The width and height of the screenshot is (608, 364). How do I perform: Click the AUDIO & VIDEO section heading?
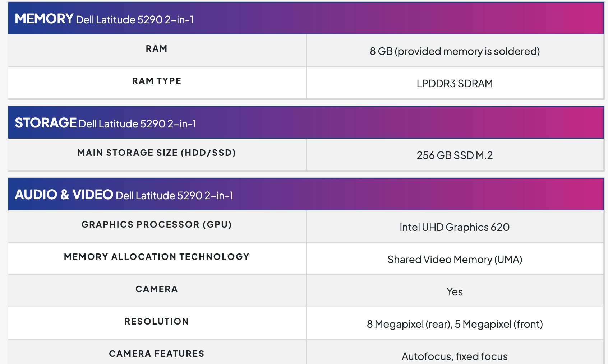click(64, 195)
